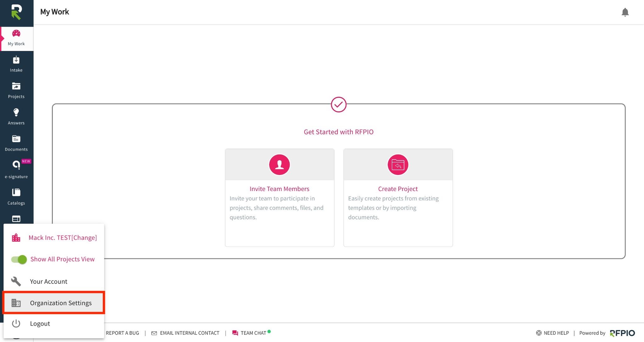Toggle Show All Projects View switch
Screen dimensions: 644x342
click(19, 259)
